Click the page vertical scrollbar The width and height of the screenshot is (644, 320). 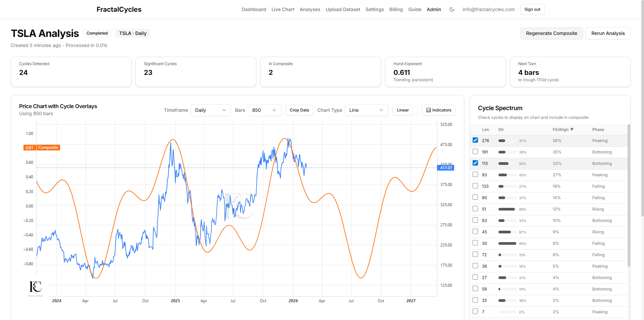[x=642, y=108]
